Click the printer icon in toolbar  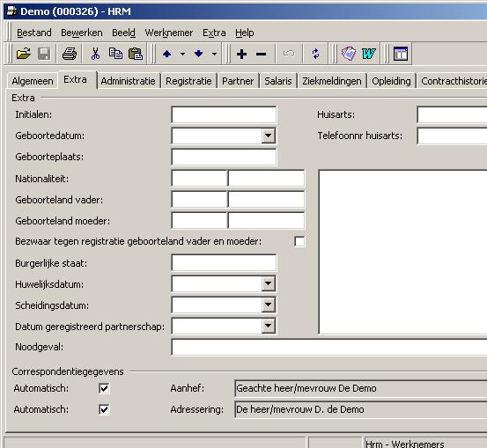coord(70,54)
